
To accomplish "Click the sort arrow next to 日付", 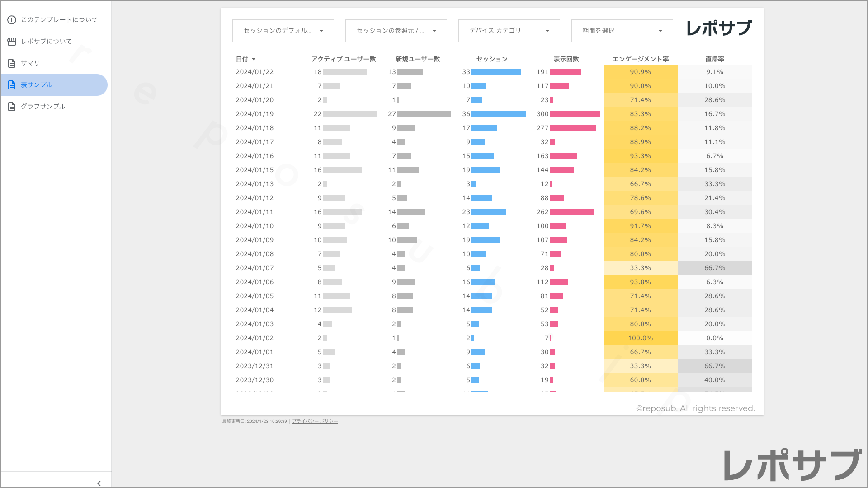I will [x=254, y=59].
